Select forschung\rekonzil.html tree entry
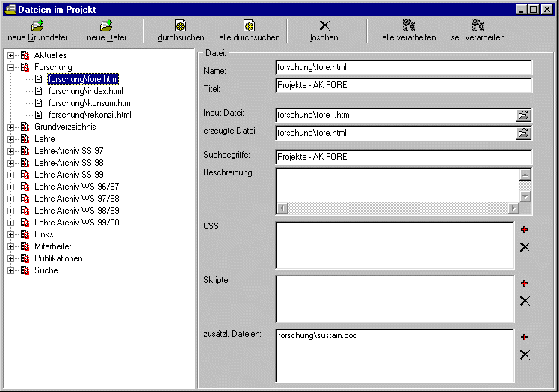This screenshot has height=392, width=559. pyautogui.click(x=90, y=115)
